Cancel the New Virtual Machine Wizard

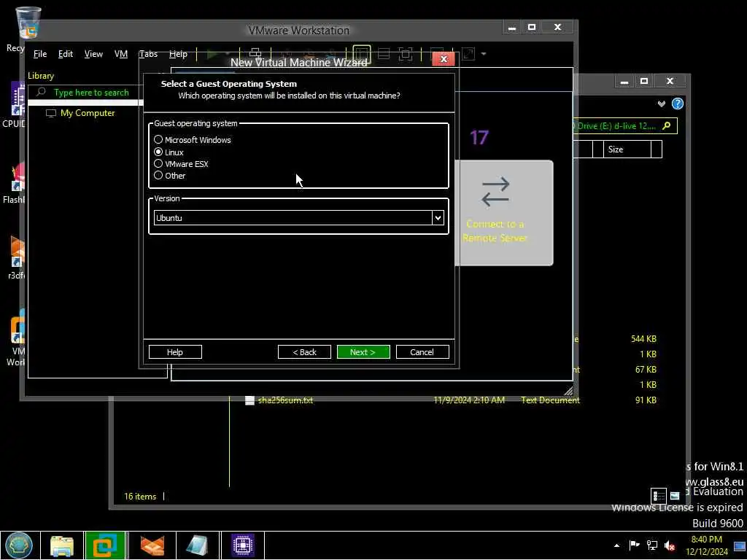tap(422, 352)
